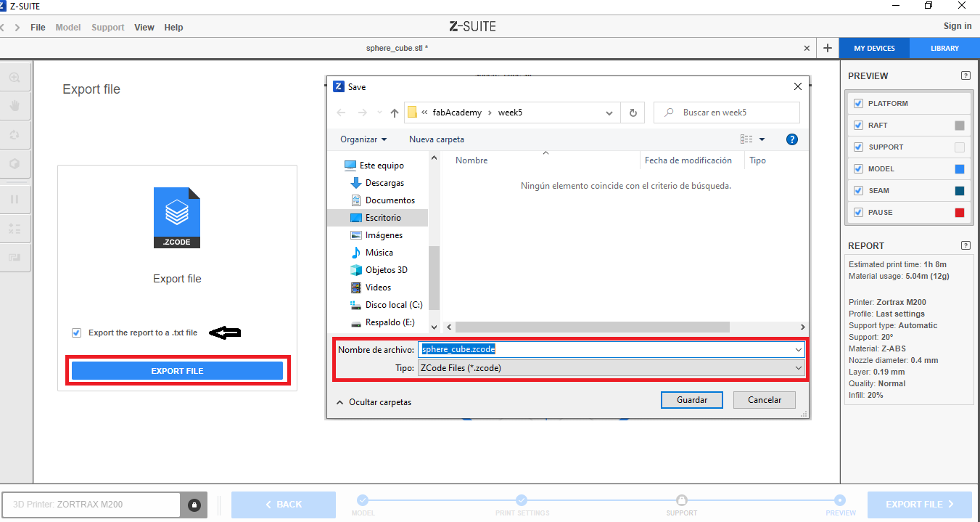
Task: Toggle PLATFORM visibility checkbox
Action: 858,103
